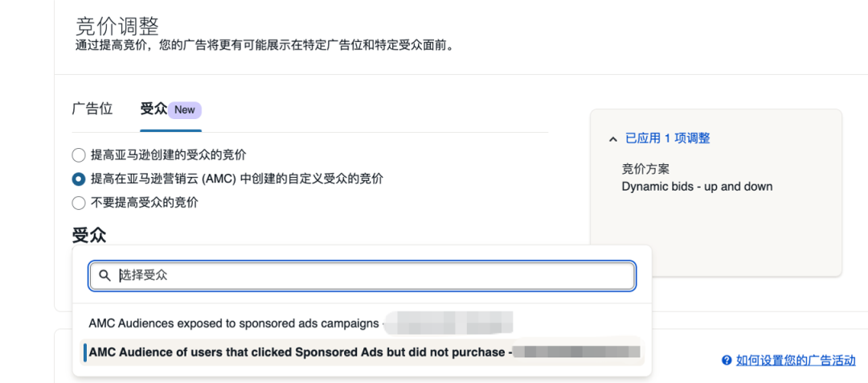Click the purple New badge
This screenshot has height=383, width=868.
pyautogui.click(x=185, y=109)
